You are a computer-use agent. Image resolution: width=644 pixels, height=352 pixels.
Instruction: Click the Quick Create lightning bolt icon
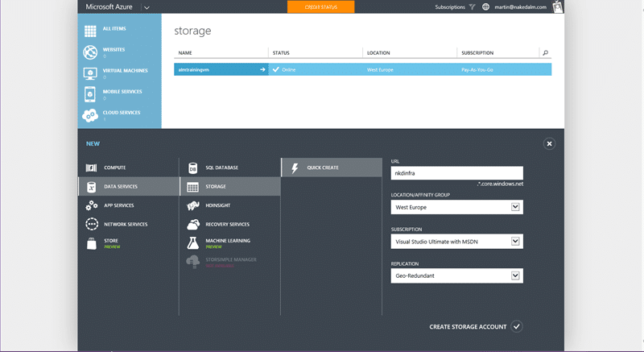[295, 168]
